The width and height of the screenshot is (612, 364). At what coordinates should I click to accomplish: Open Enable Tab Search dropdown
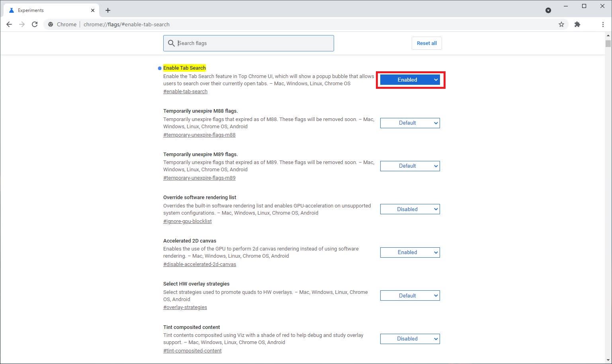[410, 80]
